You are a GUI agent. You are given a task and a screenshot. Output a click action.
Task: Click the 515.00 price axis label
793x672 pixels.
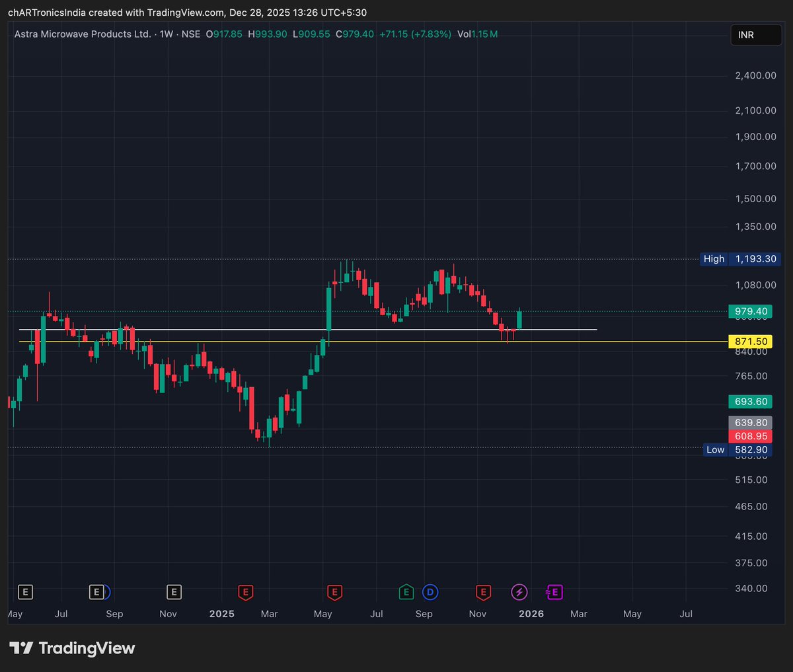click(x=751, y=480)
